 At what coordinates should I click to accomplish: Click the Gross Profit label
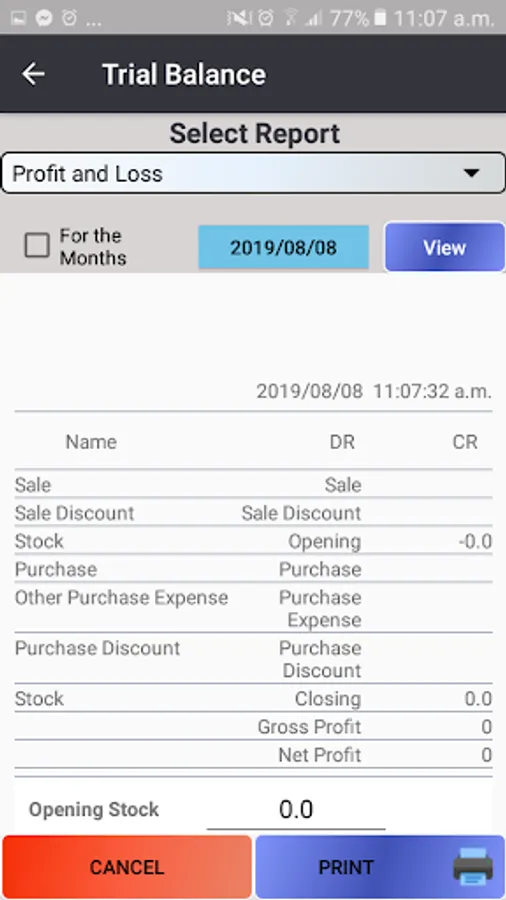pyautogui.click(x=309, y=727)
